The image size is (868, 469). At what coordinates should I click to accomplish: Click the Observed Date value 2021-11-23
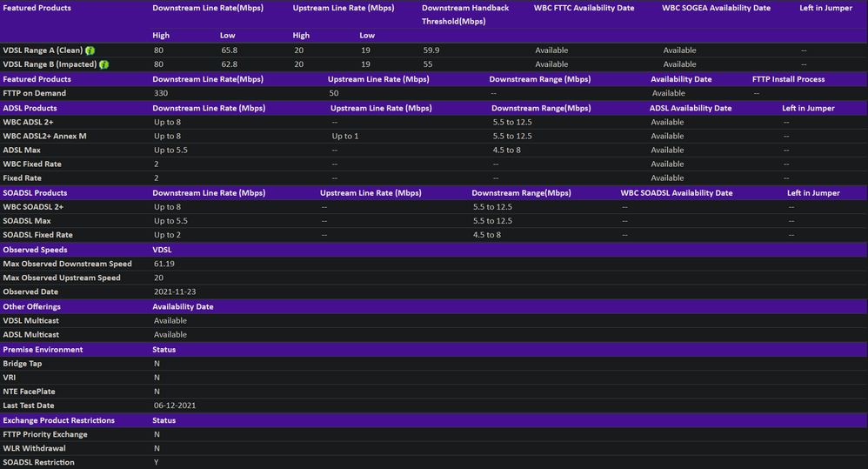(x=172, y=291)
